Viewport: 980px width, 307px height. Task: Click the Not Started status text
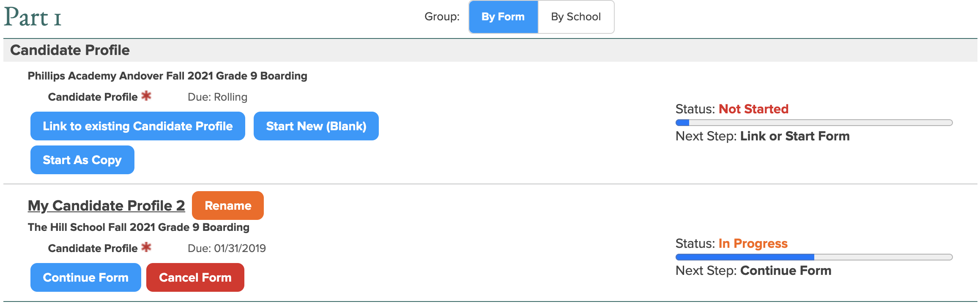753,109
